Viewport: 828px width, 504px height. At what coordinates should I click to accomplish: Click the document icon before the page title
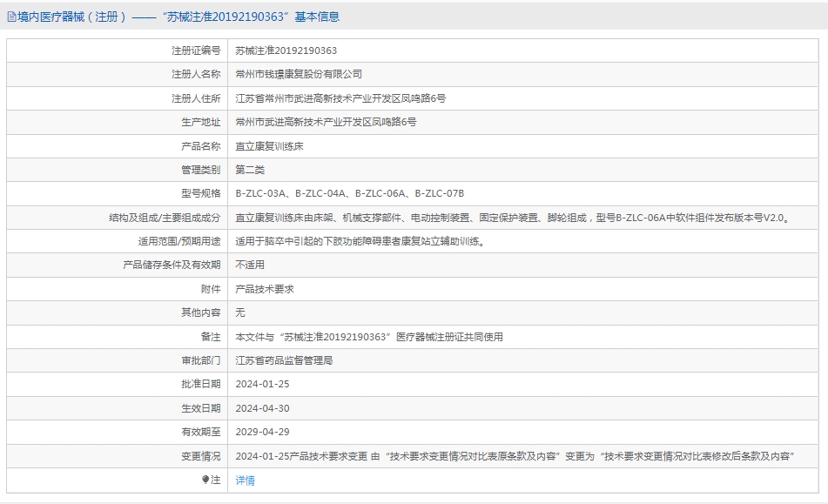tap(11, 17)
